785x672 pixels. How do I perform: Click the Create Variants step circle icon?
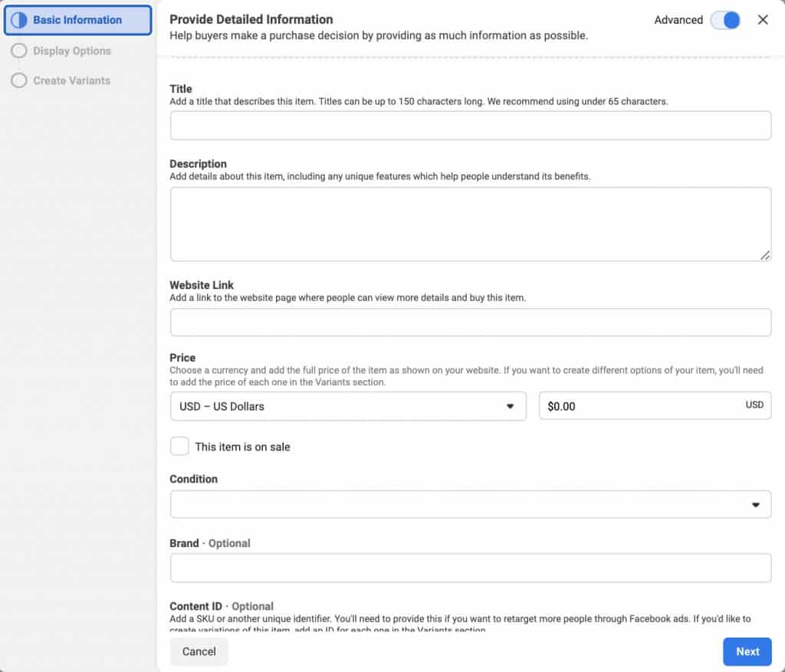pos(18,80)
